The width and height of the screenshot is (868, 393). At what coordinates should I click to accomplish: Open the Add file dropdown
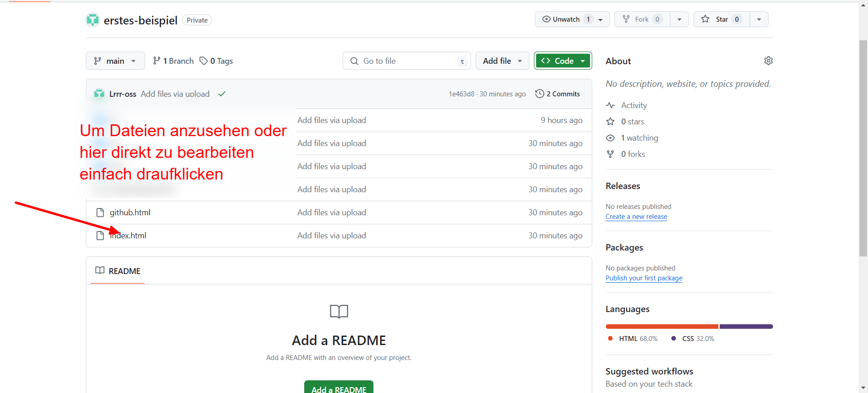(x=502, y=61)
